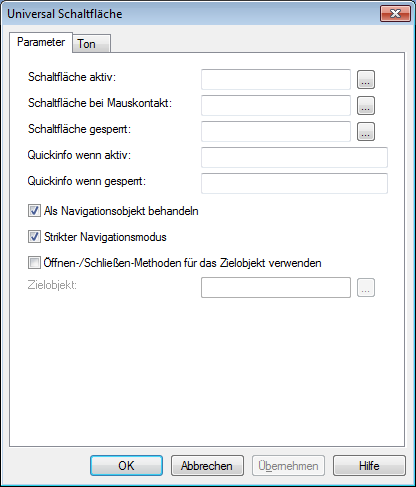Close the Universal Schaltfläche dialog
The width and height of the screenshot is (416, 487).
[x=395, y=14]
